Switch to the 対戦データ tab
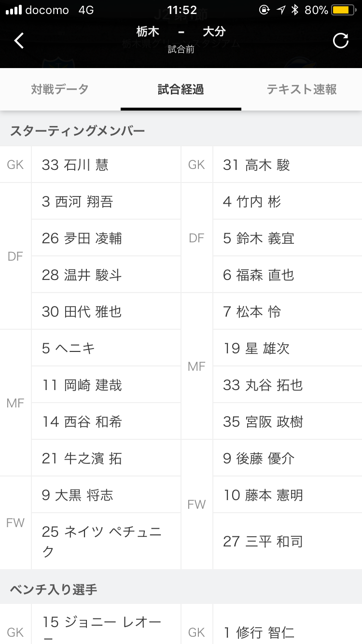The image size is (362, 644). [x=60, y=89]
